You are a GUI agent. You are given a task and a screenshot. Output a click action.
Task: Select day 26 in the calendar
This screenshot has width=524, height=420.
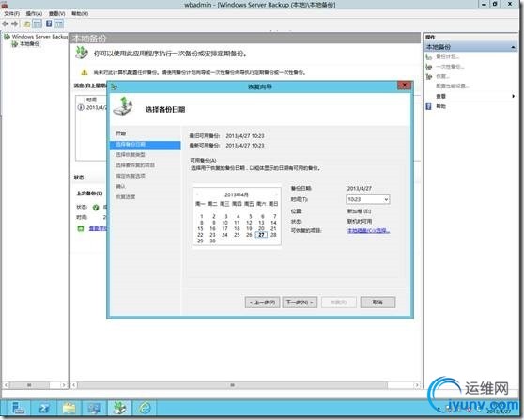(x=249, y=235)
